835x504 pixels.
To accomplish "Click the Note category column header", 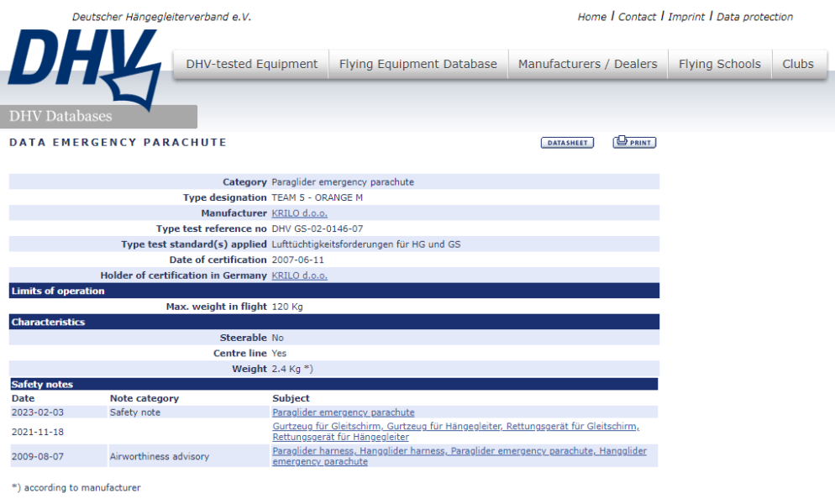I will (x=144, y=398).
